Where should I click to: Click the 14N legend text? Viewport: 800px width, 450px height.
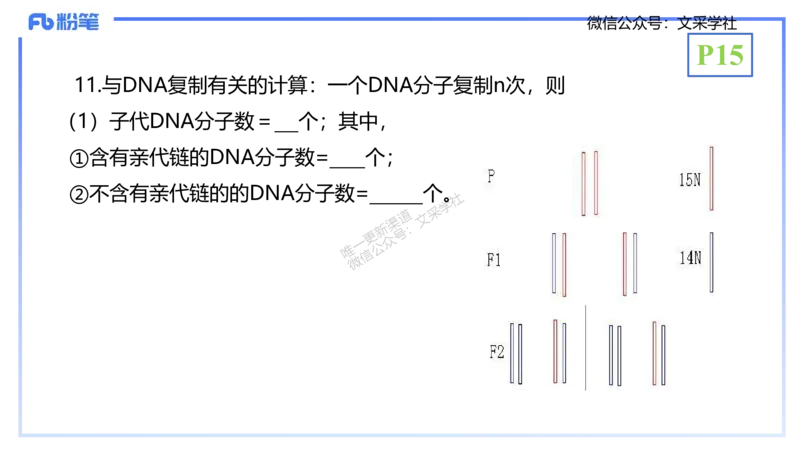(x=689, y=258)
